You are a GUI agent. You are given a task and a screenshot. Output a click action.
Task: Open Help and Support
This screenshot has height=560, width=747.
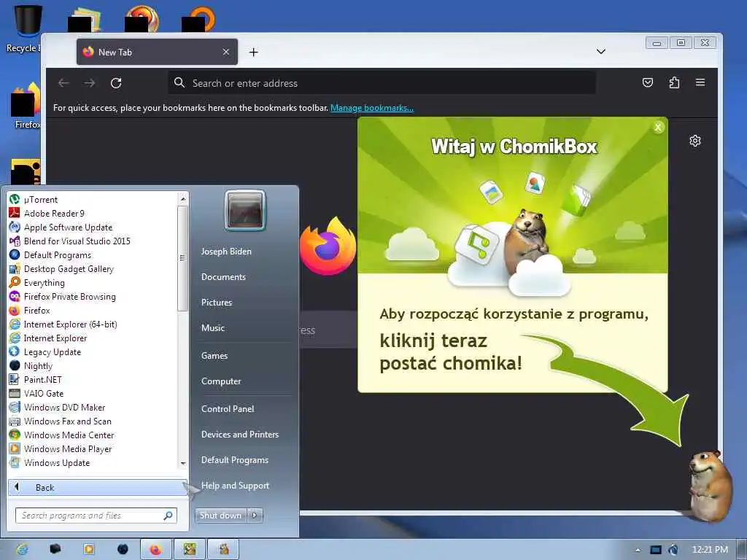tap(236, 486)
